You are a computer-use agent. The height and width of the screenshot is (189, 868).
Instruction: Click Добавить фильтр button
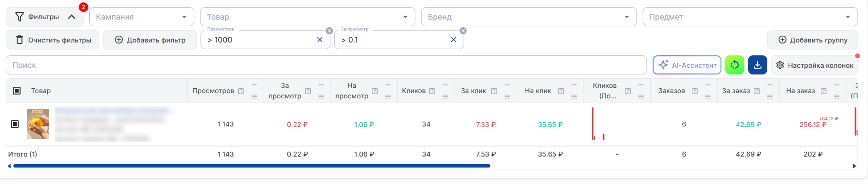[150, 40]
